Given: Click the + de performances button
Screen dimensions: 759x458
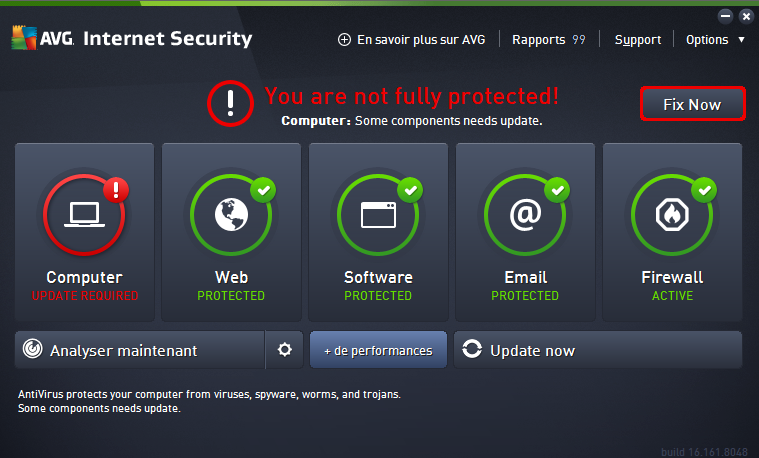Looking at the screenshot, I should (x=378, y=350).
